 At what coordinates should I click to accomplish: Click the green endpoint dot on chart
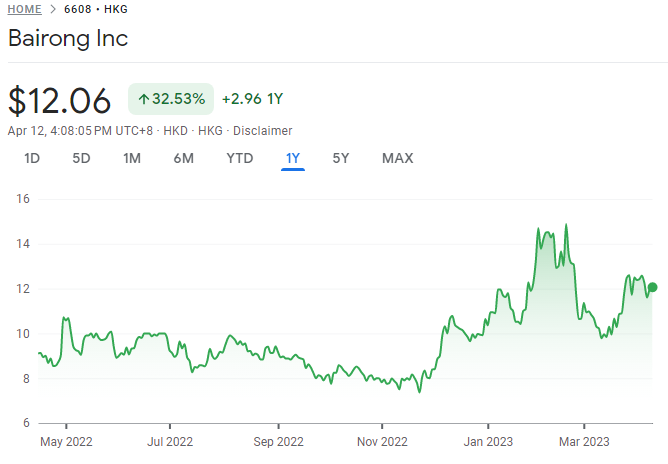[652, 287]
